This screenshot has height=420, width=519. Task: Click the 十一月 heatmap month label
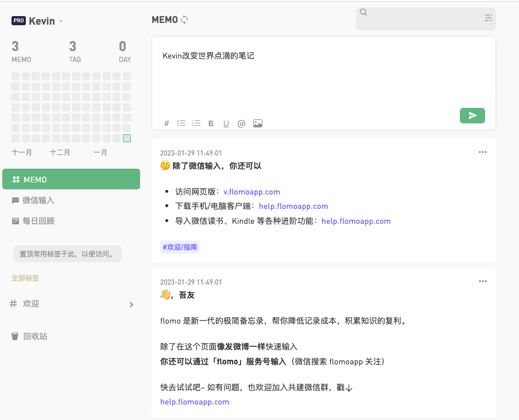tap(22, 153)
